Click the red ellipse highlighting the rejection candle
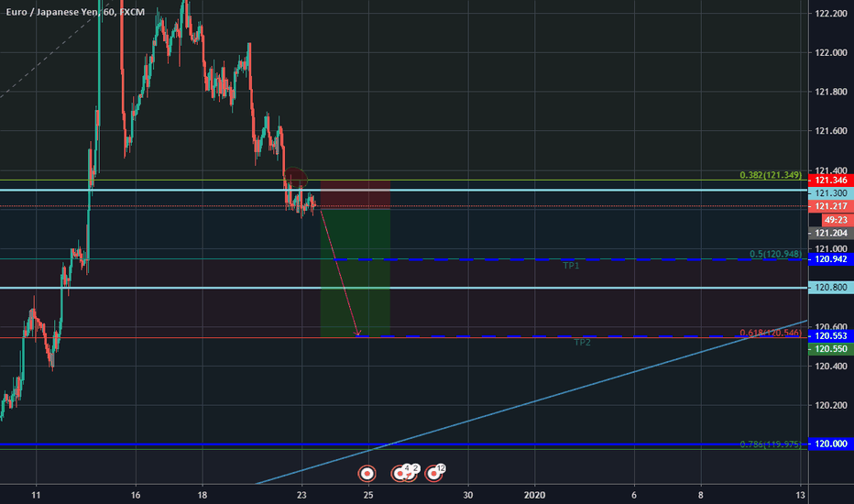 pyautogui.click(x=295, y=177)
